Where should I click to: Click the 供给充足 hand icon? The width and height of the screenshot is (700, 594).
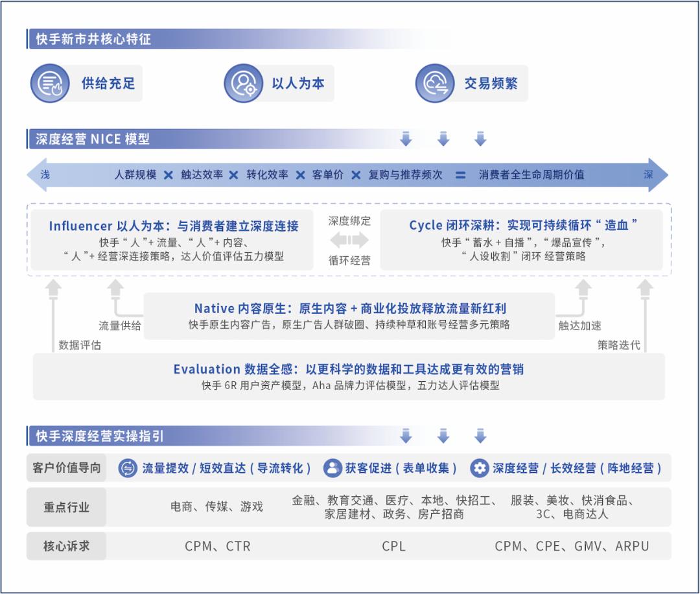coord(49,83)
